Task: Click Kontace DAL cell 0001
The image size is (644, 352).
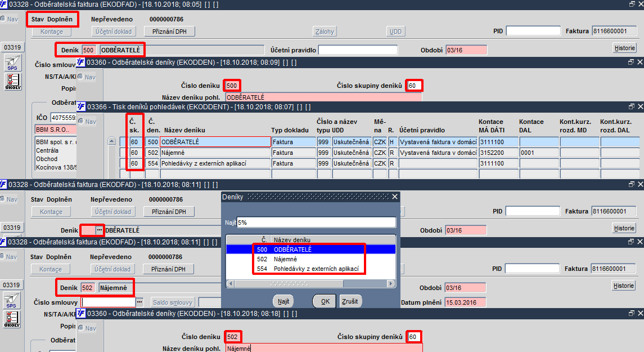Action: 538,153
